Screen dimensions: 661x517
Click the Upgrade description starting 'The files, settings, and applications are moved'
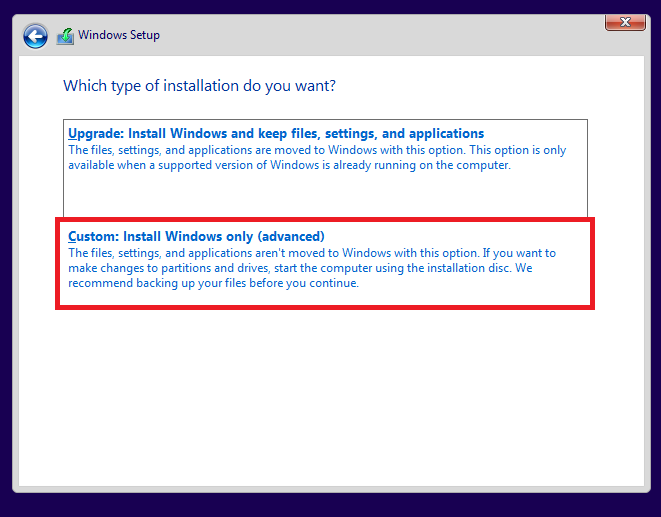[317, 158]
